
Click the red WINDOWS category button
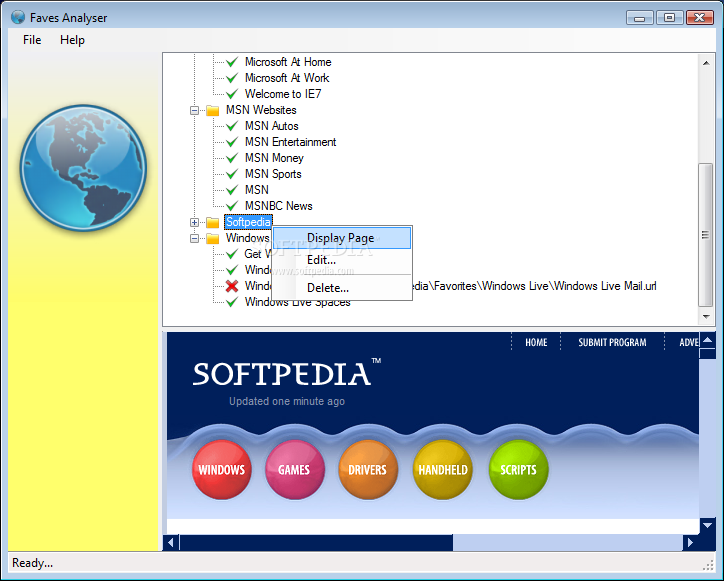coord(222,470)
